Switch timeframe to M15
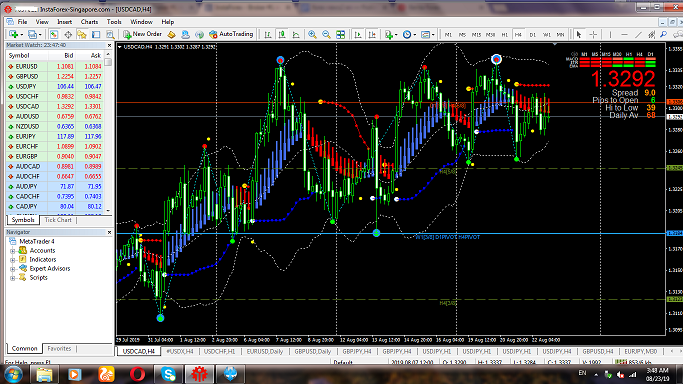683x384 pixels. [x=476, y=34]
